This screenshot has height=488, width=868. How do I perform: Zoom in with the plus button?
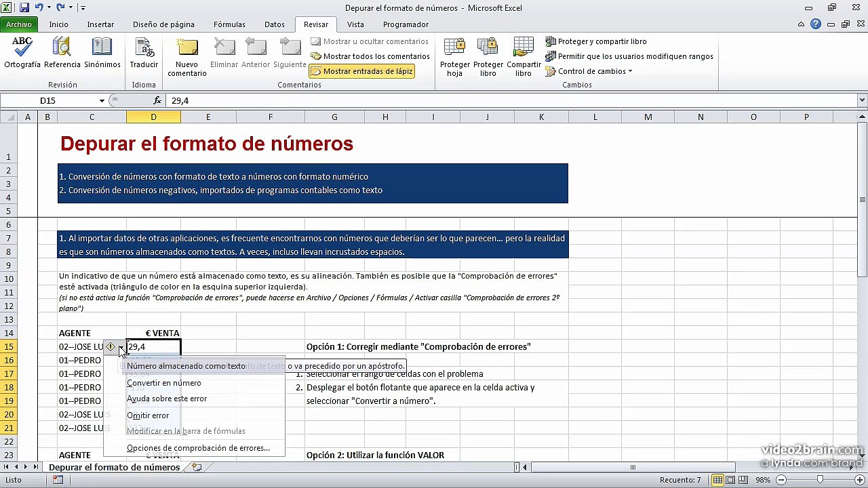[859, 480]
